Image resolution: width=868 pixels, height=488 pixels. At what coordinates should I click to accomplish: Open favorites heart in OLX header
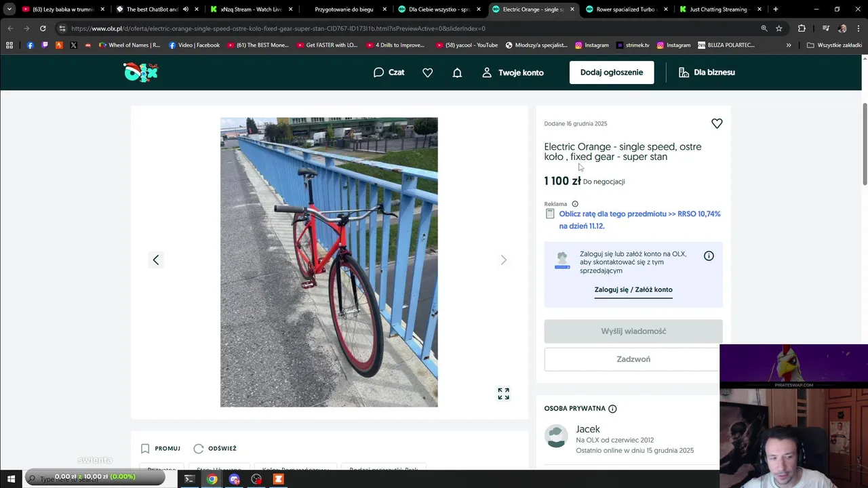tap(427, 73)
